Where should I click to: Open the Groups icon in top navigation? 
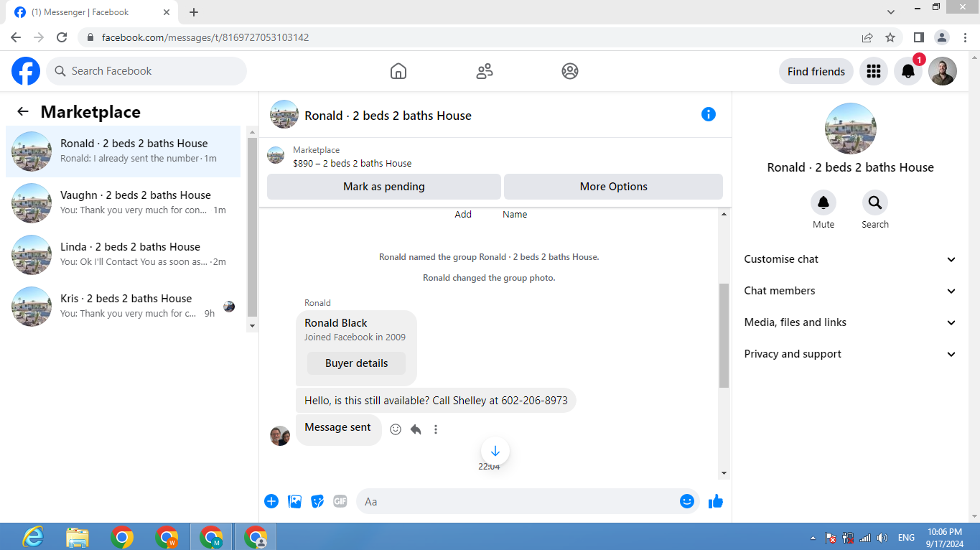[570, 71]
